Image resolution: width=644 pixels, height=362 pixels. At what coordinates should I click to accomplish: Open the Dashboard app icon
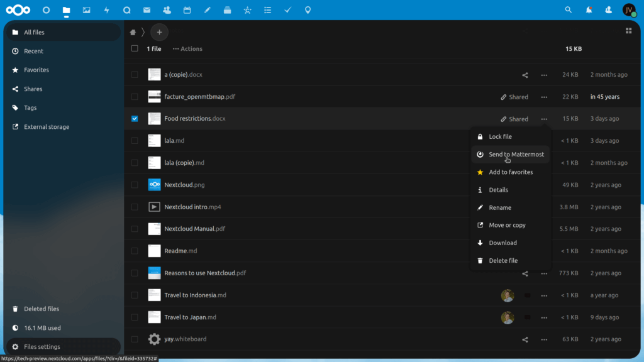[46, 10]
